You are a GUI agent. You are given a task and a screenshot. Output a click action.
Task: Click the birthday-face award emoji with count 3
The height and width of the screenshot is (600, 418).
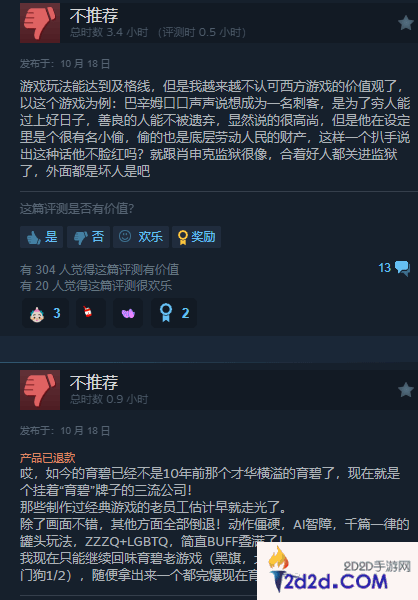click(x=45, y=313)
